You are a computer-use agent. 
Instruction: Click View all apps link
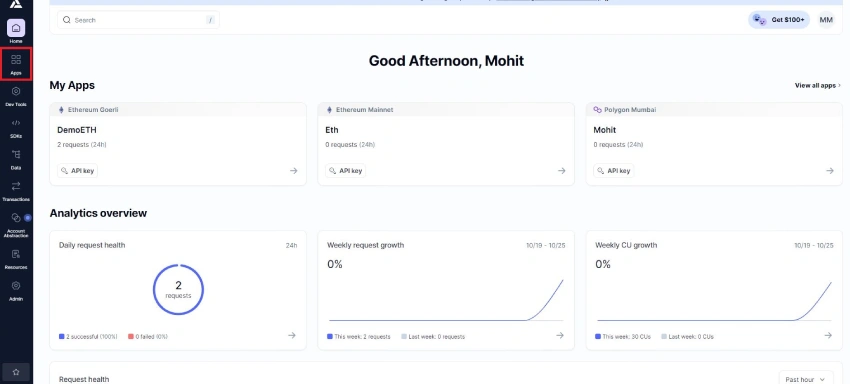[x=817, y=85]
